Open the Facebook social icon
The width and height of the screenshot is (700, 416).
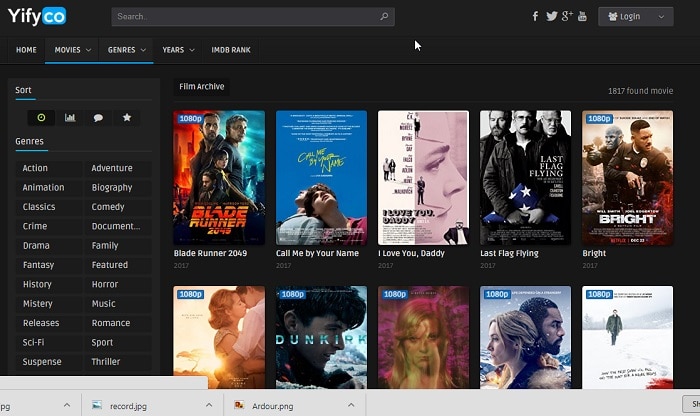[x=535, y=17]
